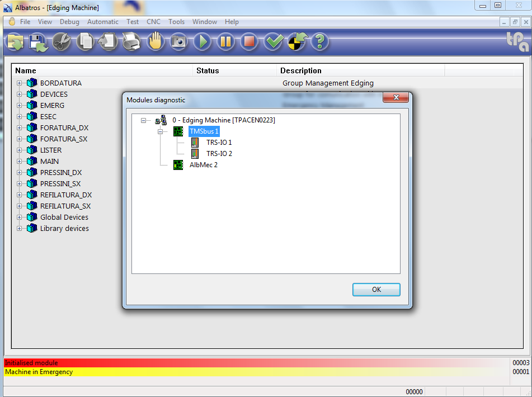
Task: Collapse the TMSbus 1 node
Action: (160, 131)
